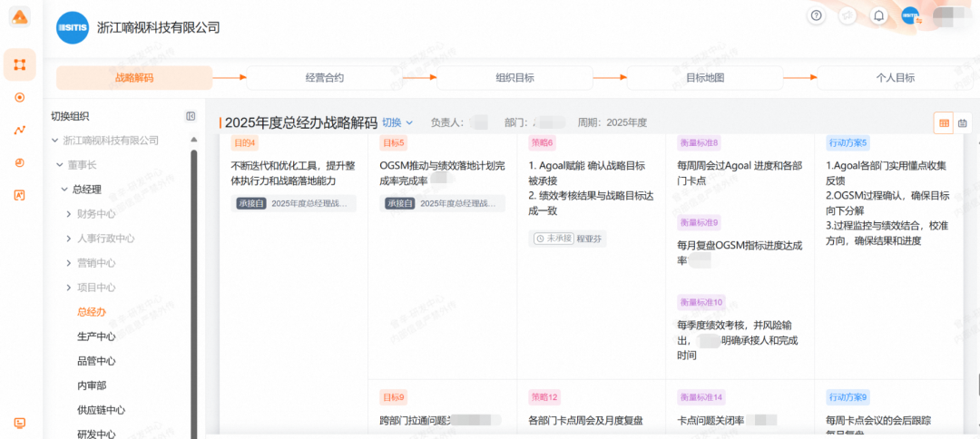Click the help question mark icon
Screen dimensions: 980x439
[817, 15]
